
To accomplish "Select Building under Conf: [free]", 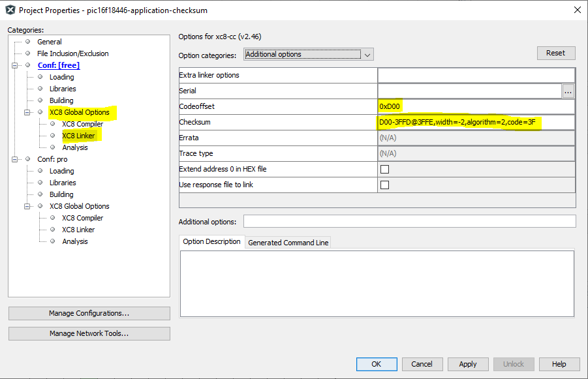I will 61,100.
